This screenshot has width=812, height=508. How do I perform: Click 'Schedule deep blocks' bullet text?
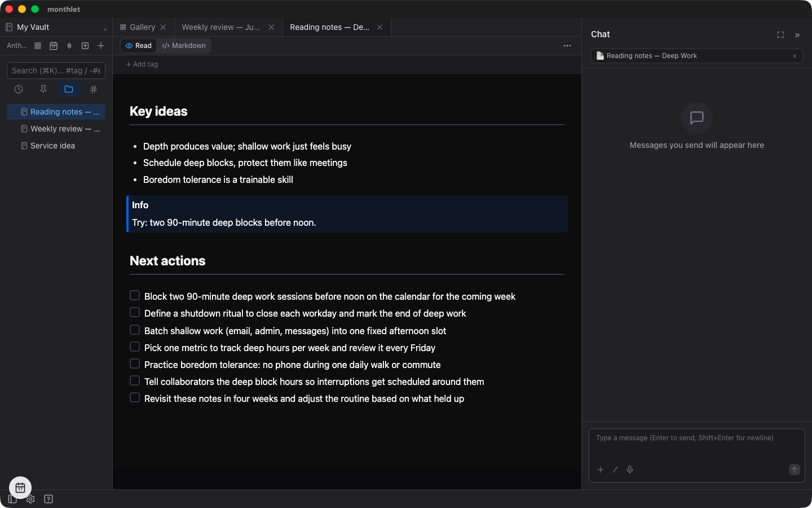pos(245,163)
